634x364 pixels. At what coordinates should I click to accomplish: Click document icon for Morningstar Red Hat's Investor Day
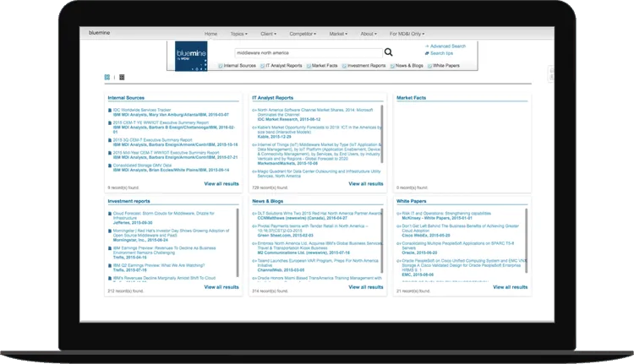pyautogui.click(x=110, y=231)
